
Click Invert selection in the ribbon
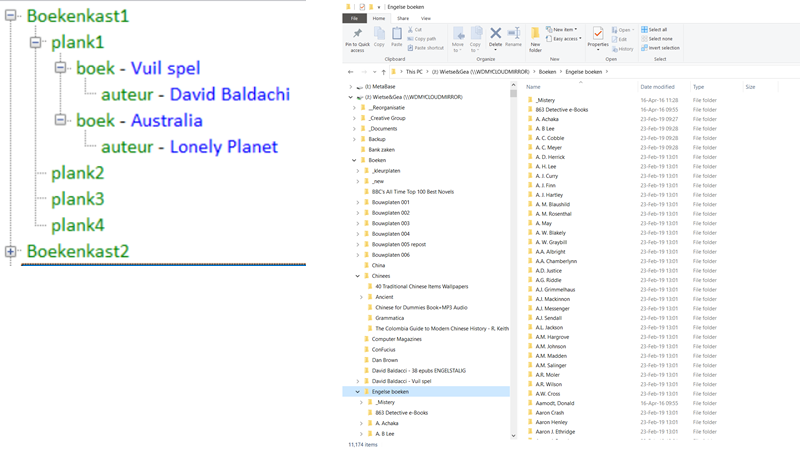[662, 47]
